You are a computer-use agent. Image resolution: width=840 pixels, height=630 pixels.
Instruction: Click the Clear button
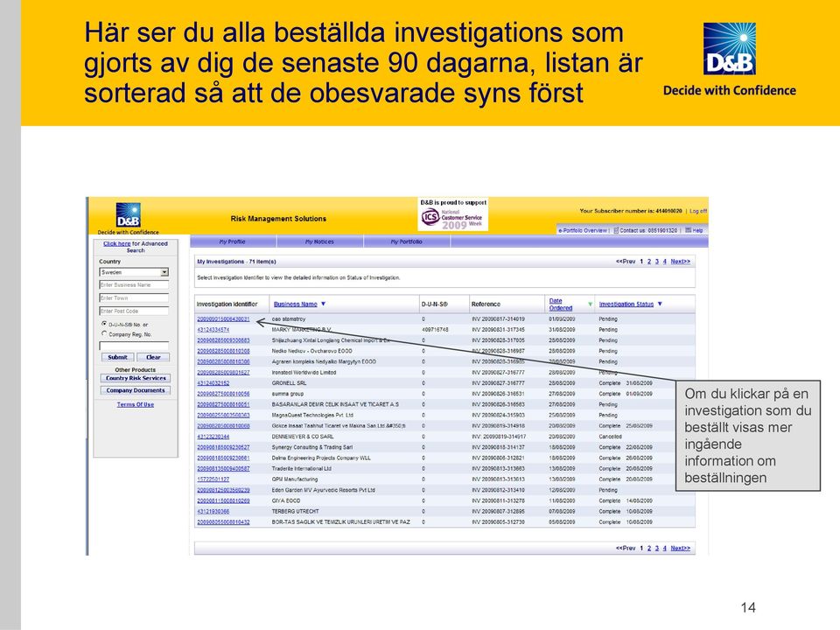(x=153, y=357)
